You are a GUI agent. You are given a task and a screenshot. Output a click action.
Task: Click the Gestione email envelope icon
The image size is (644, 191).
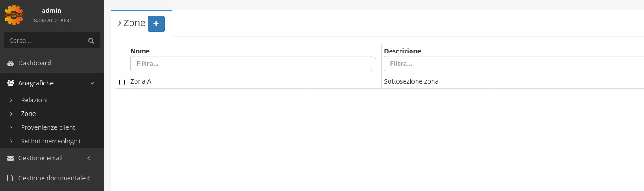pyautogui.click(x=11, y=158)
